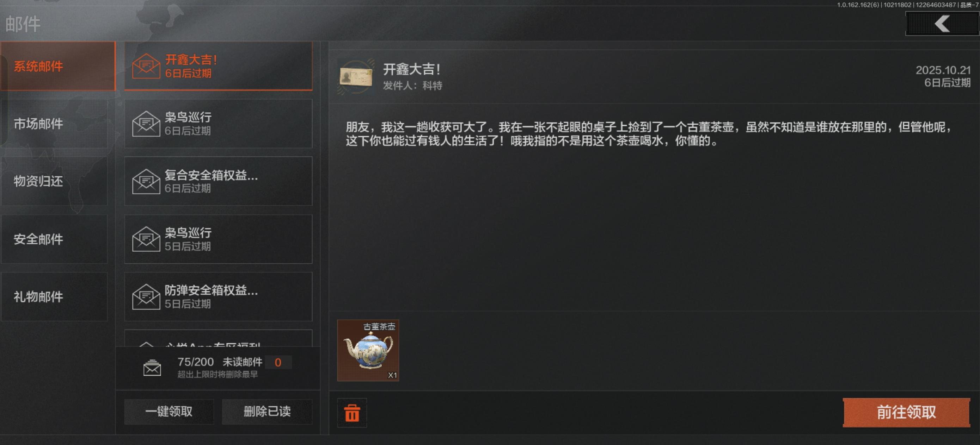Click the antique teapot item thumbnail
The height and width of the screenshot is (445, 980).
(368, 350)
